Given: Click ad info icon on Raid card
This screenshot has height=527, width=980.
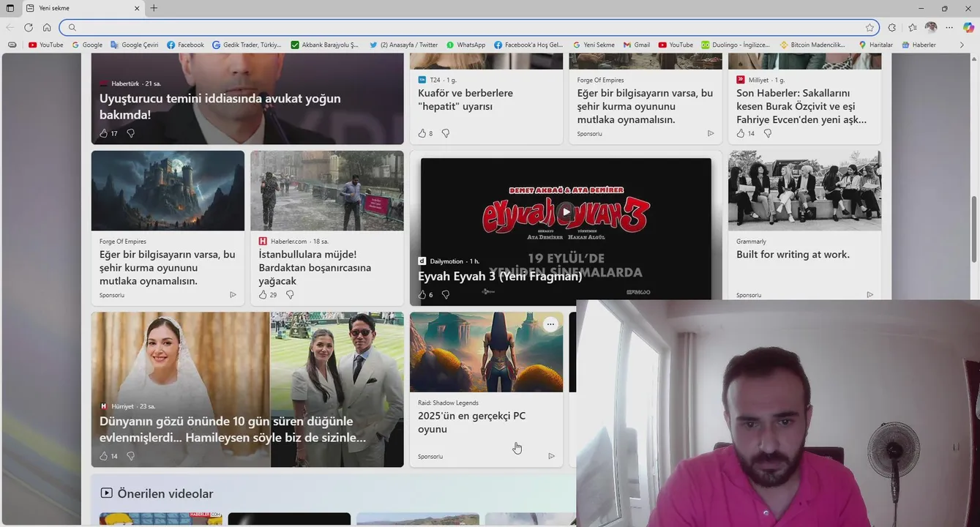Looking at the screenshot, I should pyautogui.click(x=551, y=456).
